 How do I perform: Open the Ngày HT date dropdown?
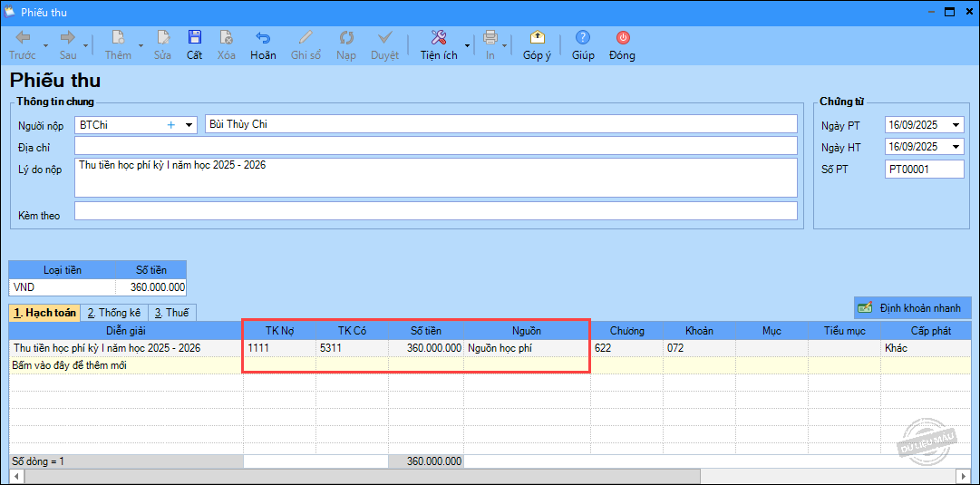pyautogui.click(x=956, y=147)
